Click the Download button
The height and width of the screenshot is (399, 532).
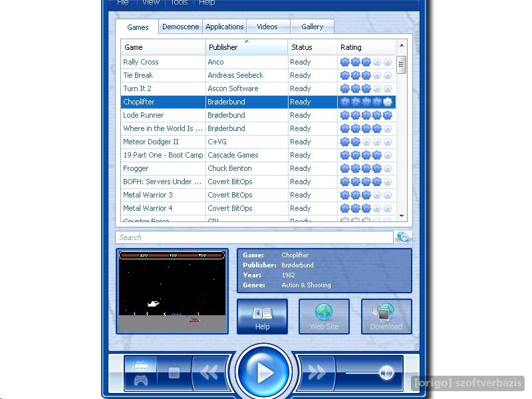click(386, 317)
